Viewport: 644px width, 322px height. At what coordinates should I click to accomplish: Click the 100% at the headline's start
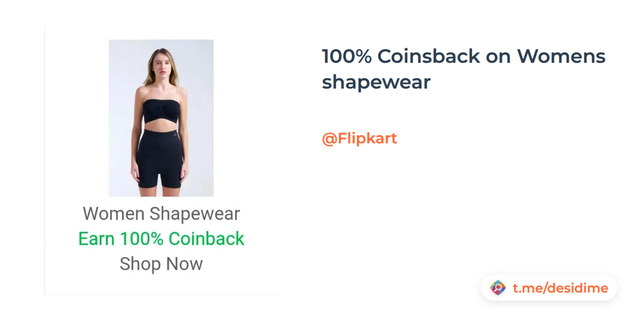pyautogui.click(x=346, y=56)
